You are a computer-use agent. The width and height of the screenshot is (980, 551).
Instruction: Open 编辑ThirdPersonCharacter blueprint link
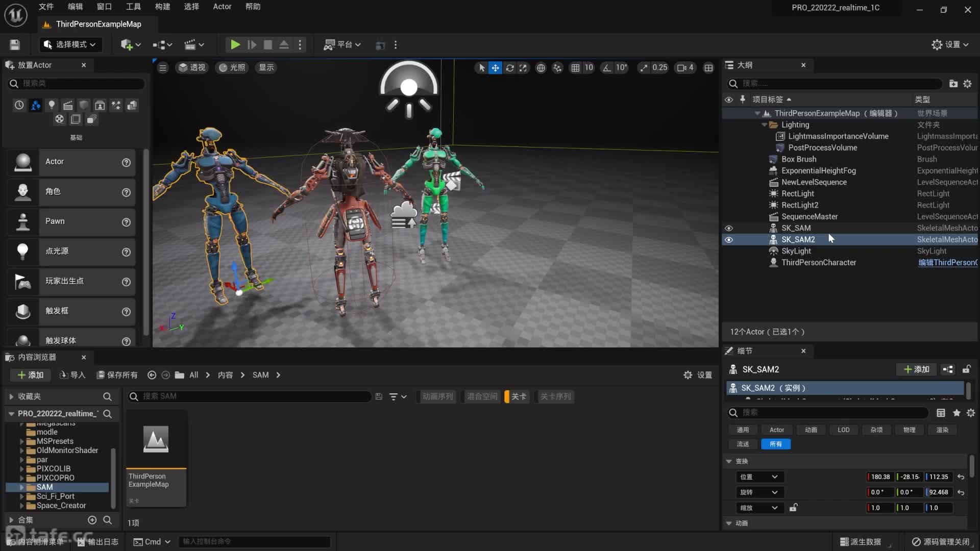point(948,263)
